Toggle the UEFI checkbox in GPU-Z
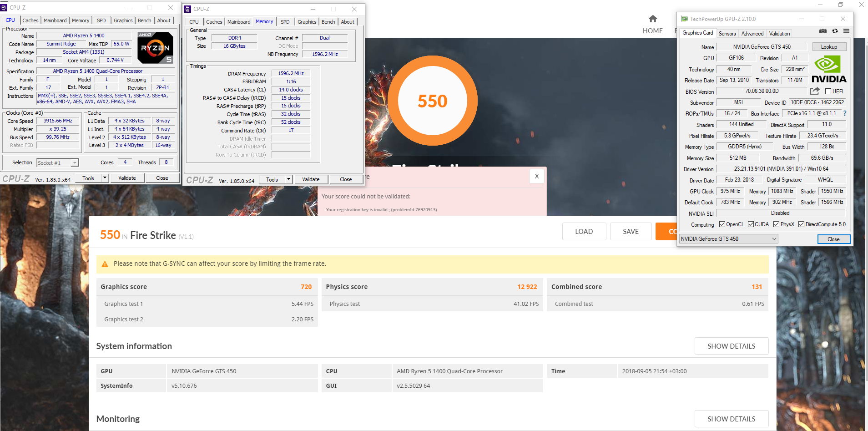 (x=828, y=91)
